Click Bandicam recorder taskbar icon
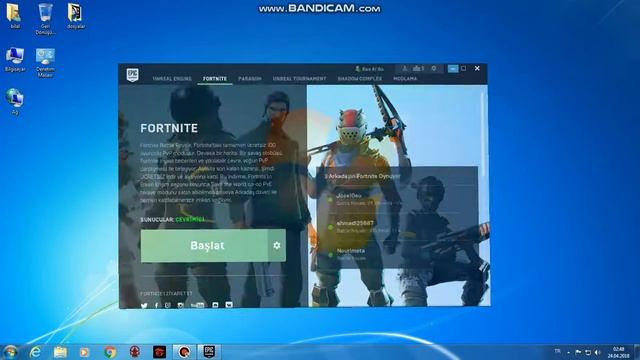Screen dimensions: 640x360 pyautogui.click(x=184, y=352)
